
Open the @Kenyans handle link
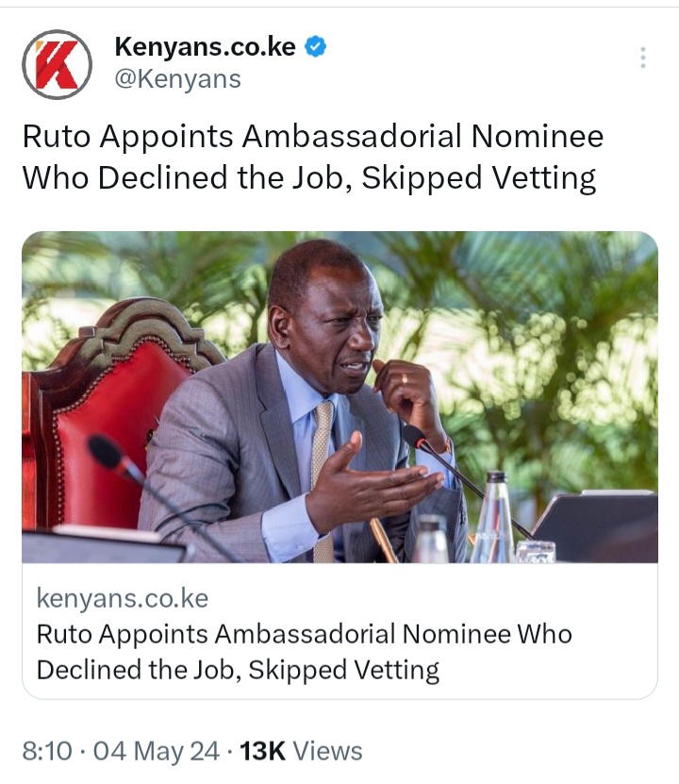pyautogui.click(x=178, y=79)
